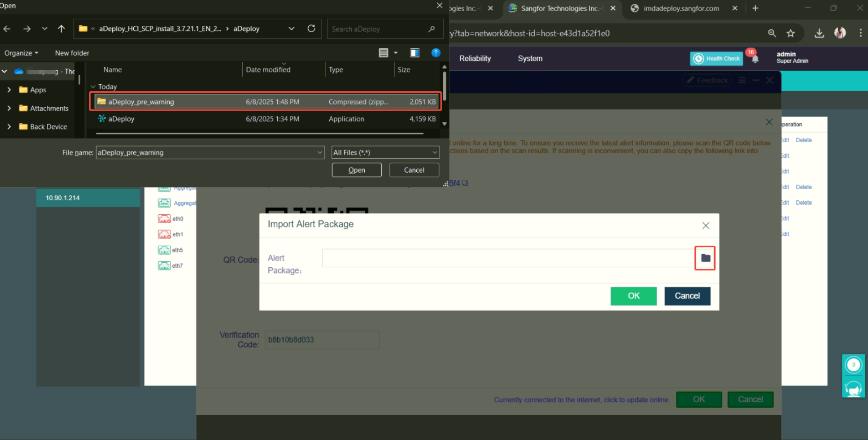This screenshot has height=440, width=868.
Task: Open the All Files type filter dropdown
Action: pyautogui.click(x=385, y=153)
